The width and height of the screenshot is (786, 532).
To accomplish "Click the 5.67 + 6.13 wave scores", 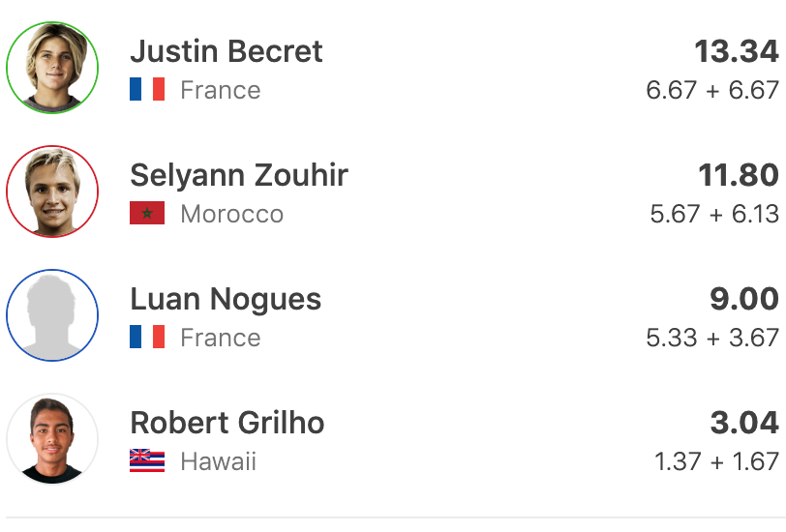I will coord(714,214).
